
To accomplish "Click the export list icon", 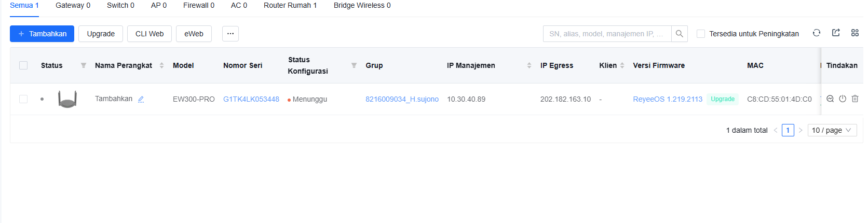I will [836, 33].
